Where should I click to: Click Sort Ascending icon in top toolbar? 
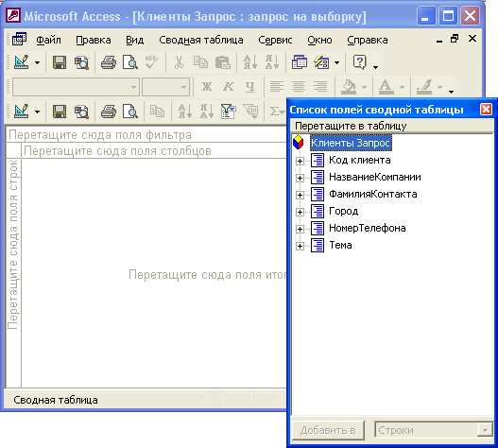pos(250,62)
